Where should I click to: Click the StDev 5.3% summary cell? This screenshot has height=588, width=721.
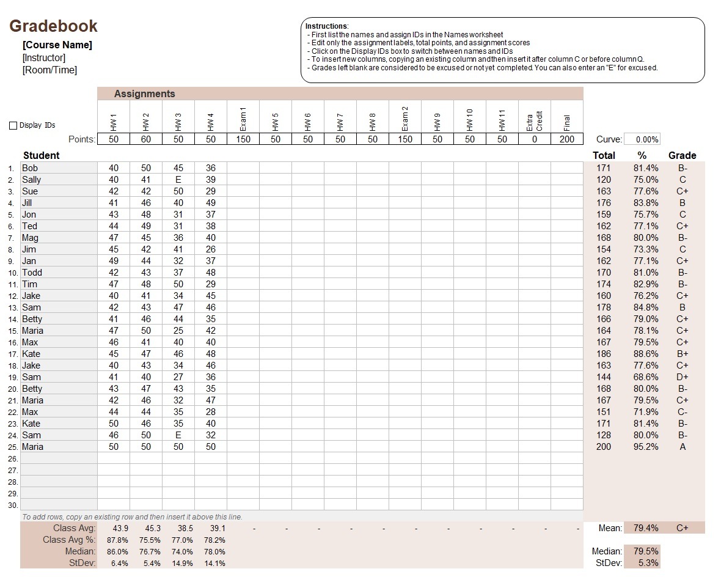642,563
